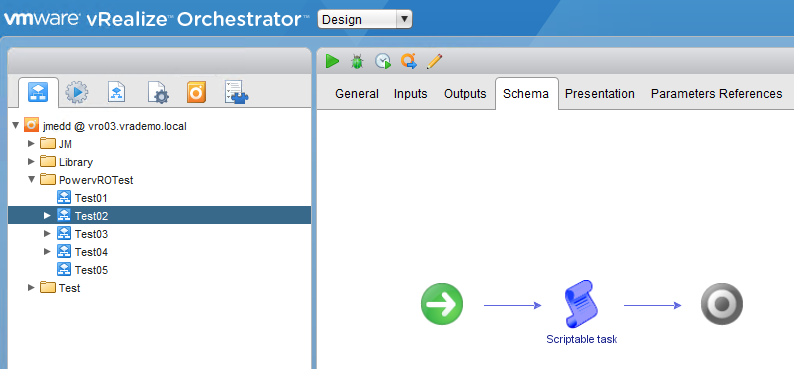Click the schedule workflow clock icon
The width and height of the screenshot is (794, 369).
pos(383,62)
